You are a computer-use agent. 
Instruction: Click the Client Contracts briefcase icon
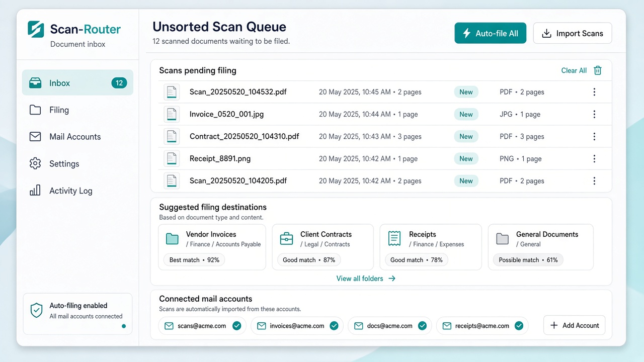(286, 239)
